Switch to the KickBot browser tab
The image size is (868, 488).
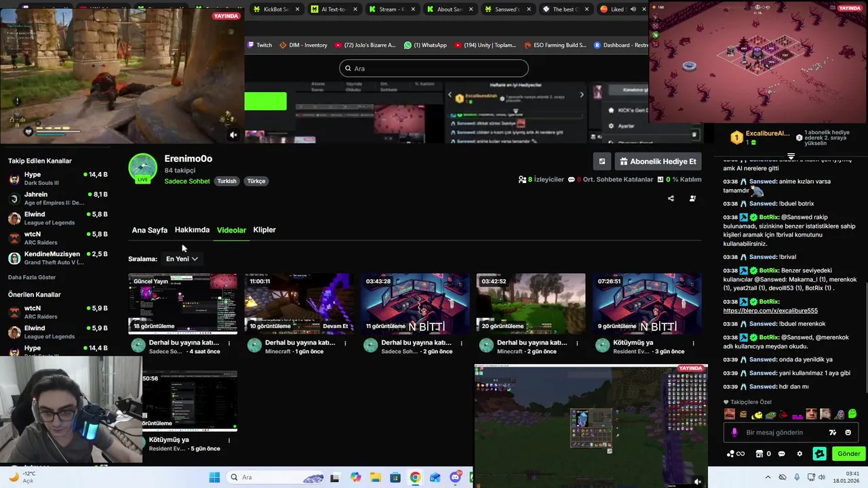tap(275, 9)
